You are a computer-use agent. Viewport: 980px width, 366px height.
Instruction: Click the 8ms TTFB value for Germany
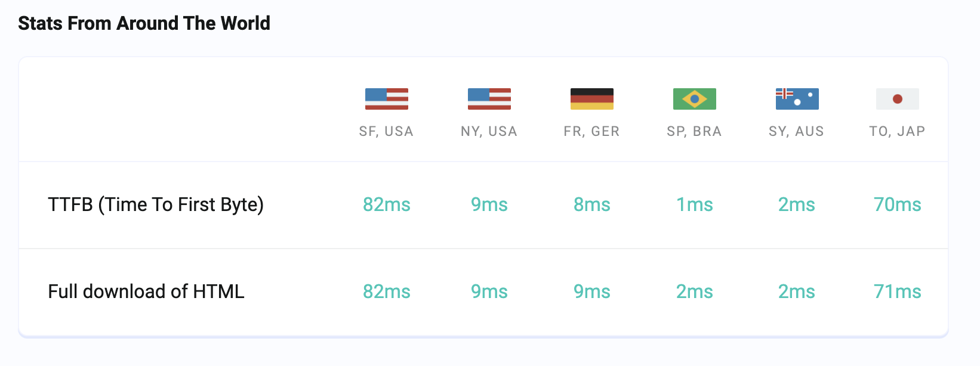[592, 204]
